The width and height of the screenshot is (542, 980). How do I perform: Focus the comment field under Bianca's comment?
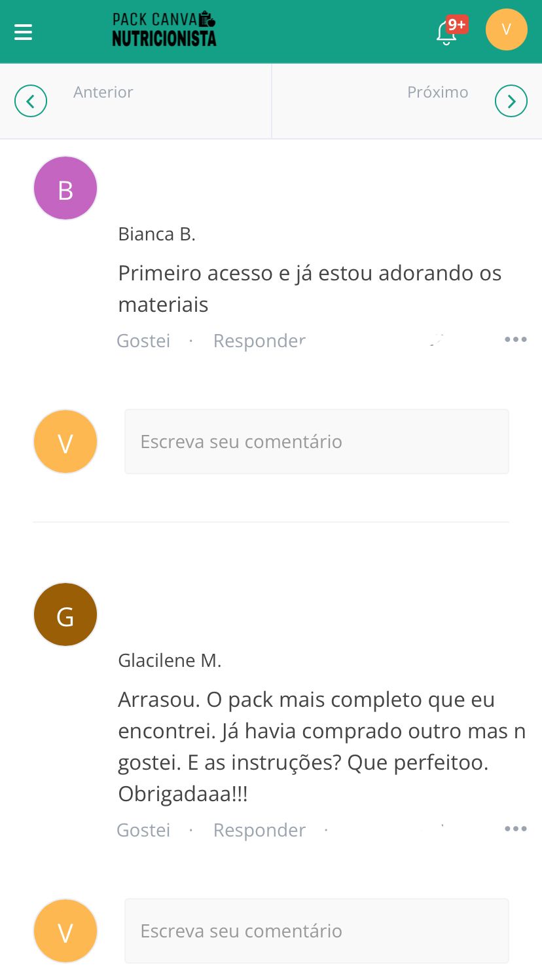tap(317, 442)
